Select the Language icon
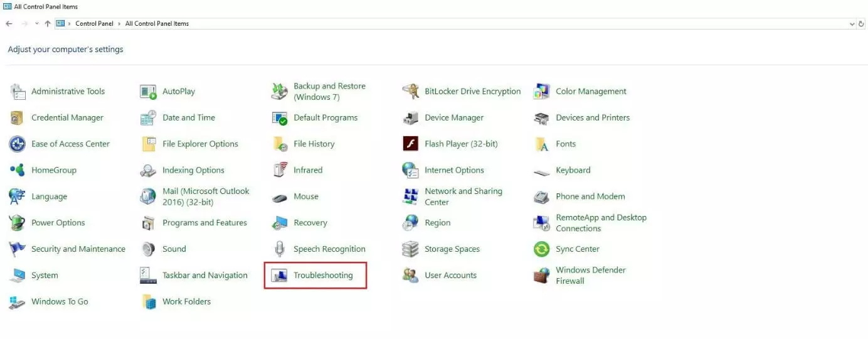Screen dimensions: 868x339 [x=18, y=196]
